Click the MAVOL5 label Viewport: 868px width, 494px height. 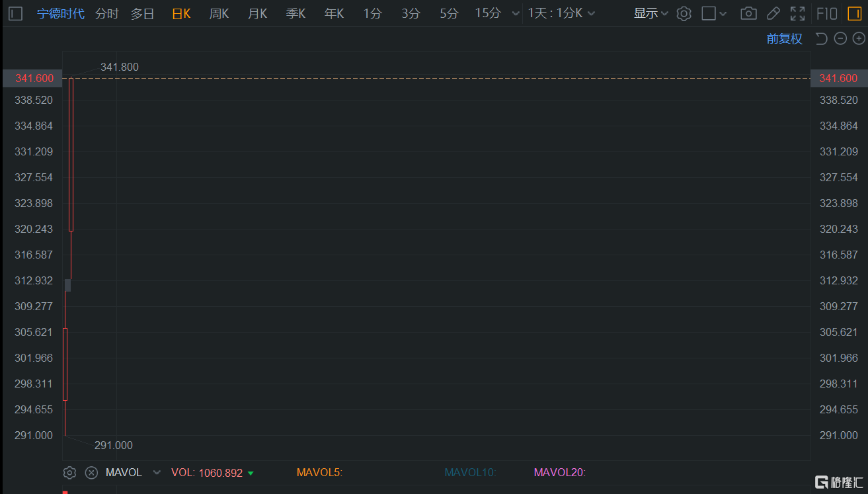point(319,473)
